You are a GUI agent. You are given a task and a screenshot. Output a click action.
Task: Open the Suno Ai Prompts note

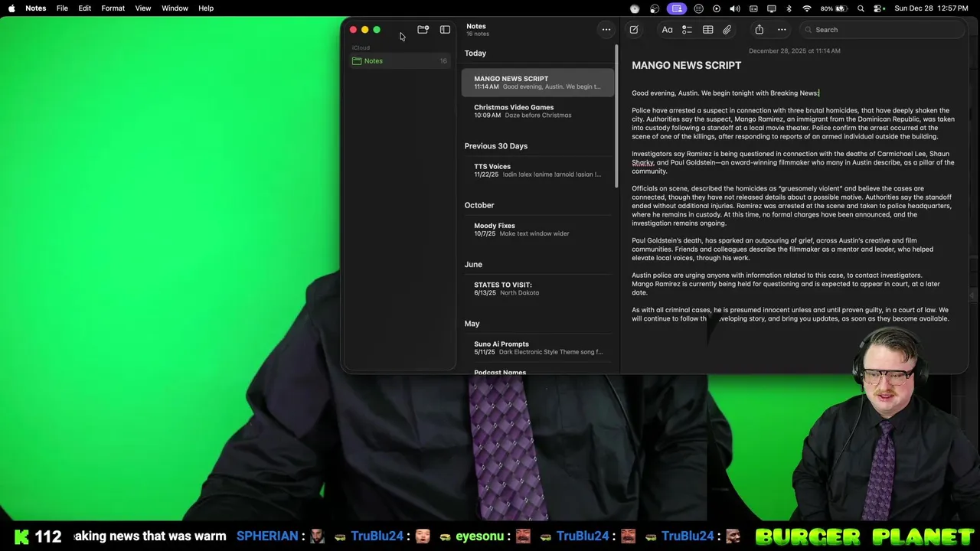click(x=537, y=348)
